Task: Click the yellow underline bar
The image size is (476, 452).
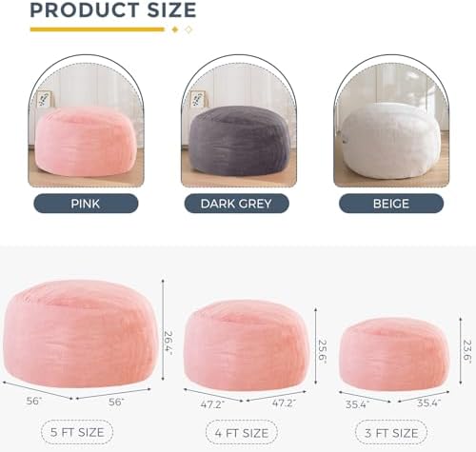Action: click(x=97, y=29)
